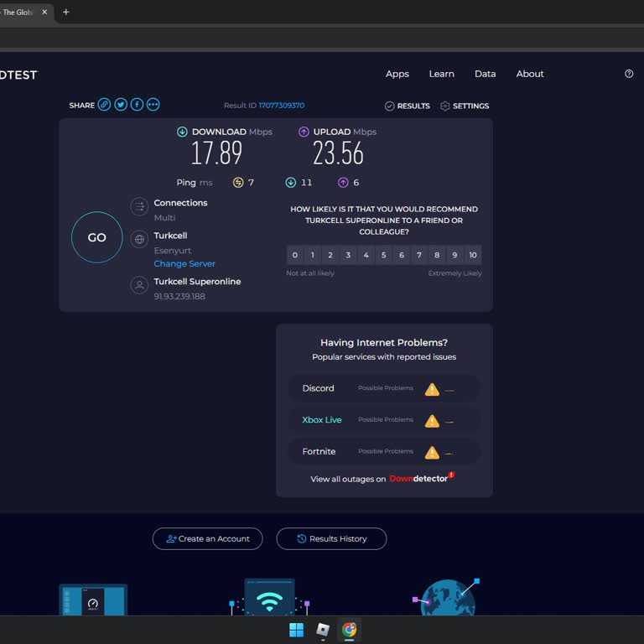This screenshot has width=644, height=644.
Task: Click the idle ping latency icon
Action: tap(238, 182)
